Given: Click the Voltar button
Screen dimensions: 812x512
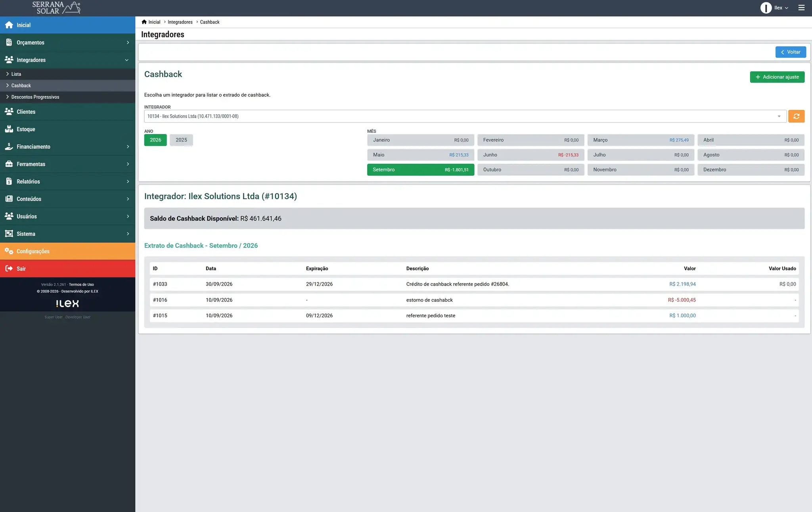Looking at the screenshot, I should [x=791, y=52].
